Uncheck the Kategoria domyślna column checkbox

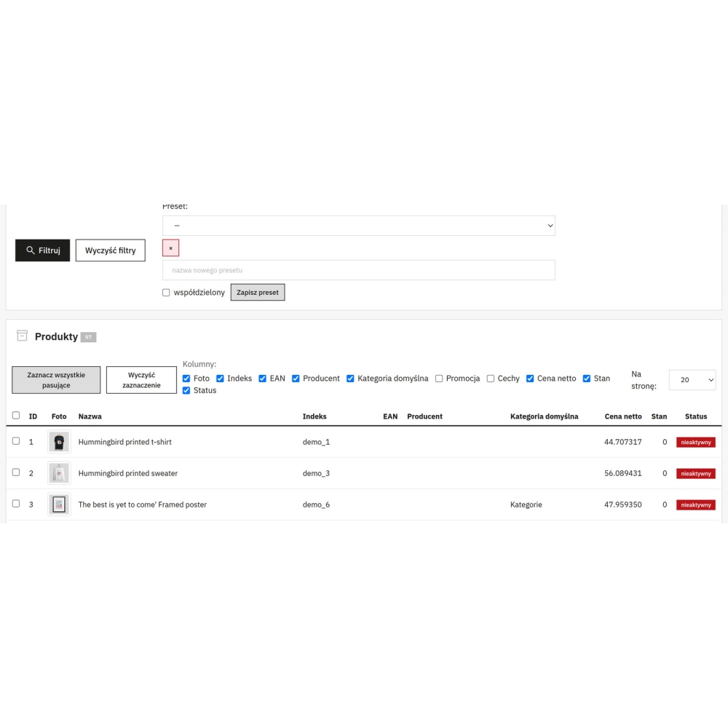click(x=350, y=379)
